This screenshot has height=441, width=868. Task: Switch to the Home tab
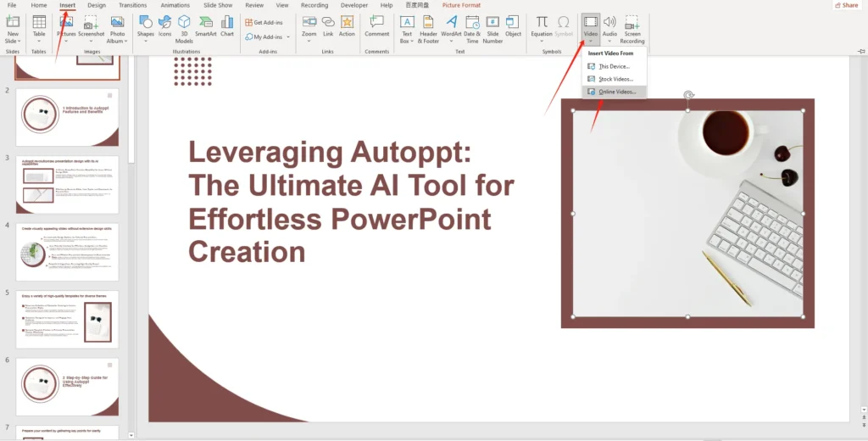pos(39,5)
